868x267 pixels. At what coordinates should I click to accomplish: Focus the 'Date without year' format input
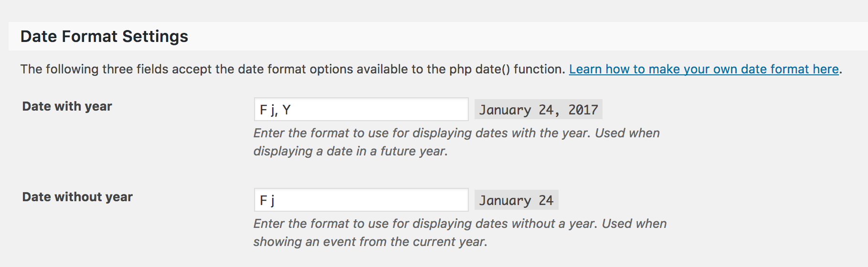[361, 200]
